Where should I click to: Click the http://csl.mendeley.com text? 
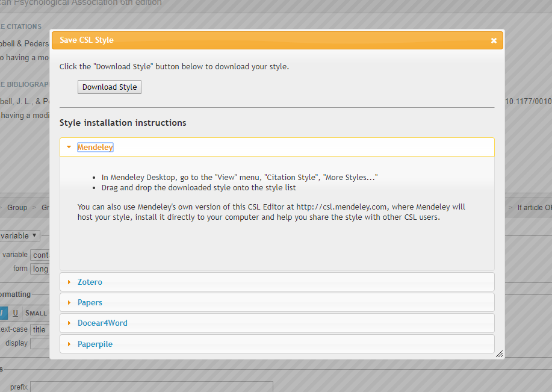pos(341,207)
